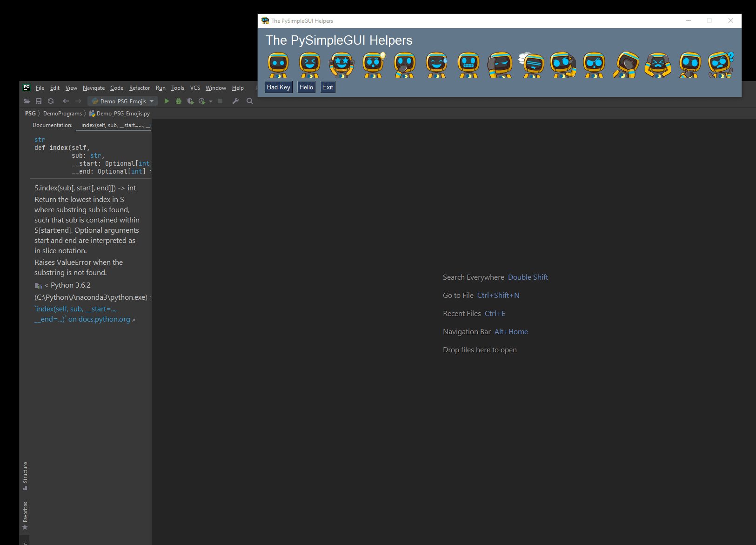756x545 pixels.
Task: Click the Run with Coverage shield icon
Action: [x=190, y=101]
